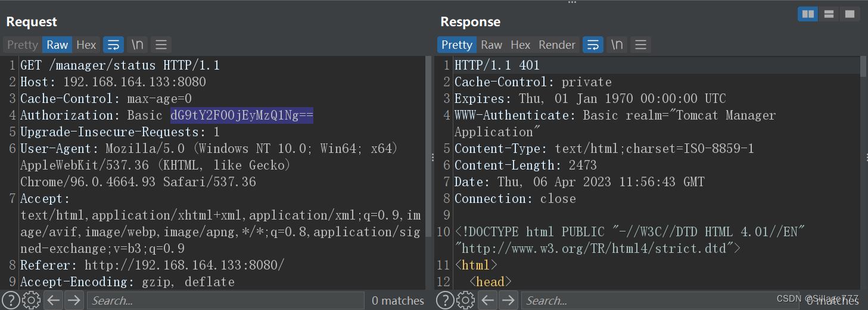Click the Date header in Response
This screenshot has width=868, height=310.
click(579, 182)
